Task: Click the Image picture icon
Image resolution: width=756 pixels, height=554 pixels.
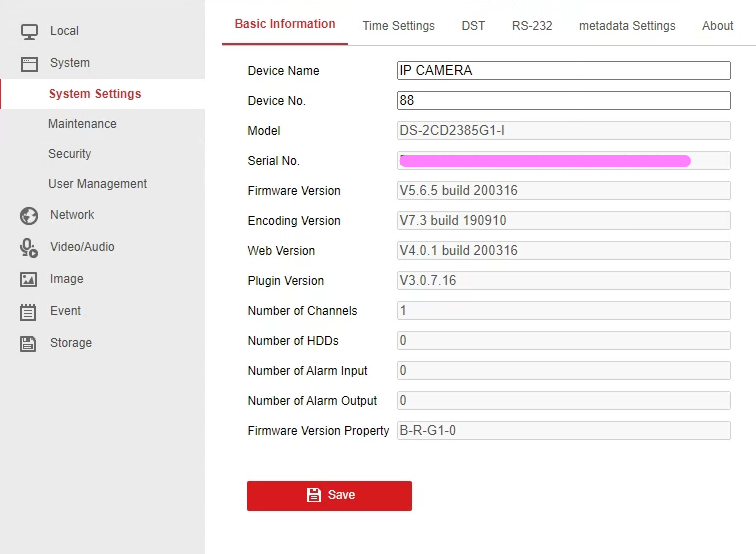Action: (29, 279)
